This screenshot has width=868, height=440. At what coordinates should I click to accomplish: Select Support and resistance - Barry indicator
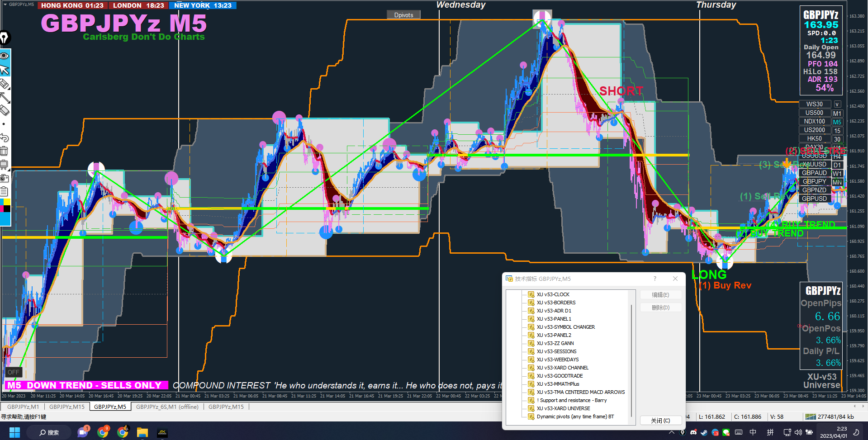pyautogui.click(x=571, y=400)
